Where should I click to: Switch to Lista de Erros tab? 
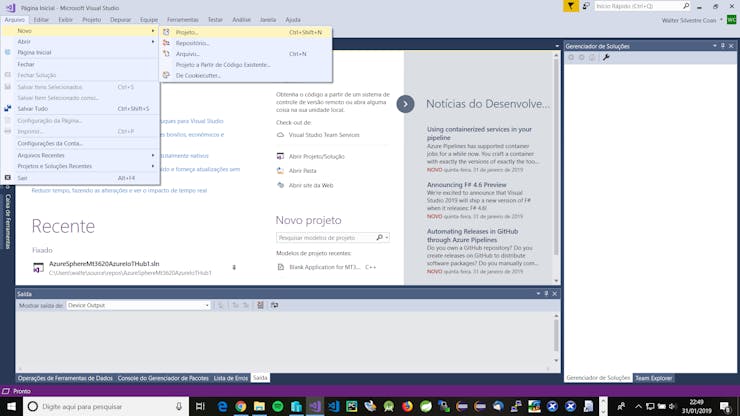tap(230, 378)
